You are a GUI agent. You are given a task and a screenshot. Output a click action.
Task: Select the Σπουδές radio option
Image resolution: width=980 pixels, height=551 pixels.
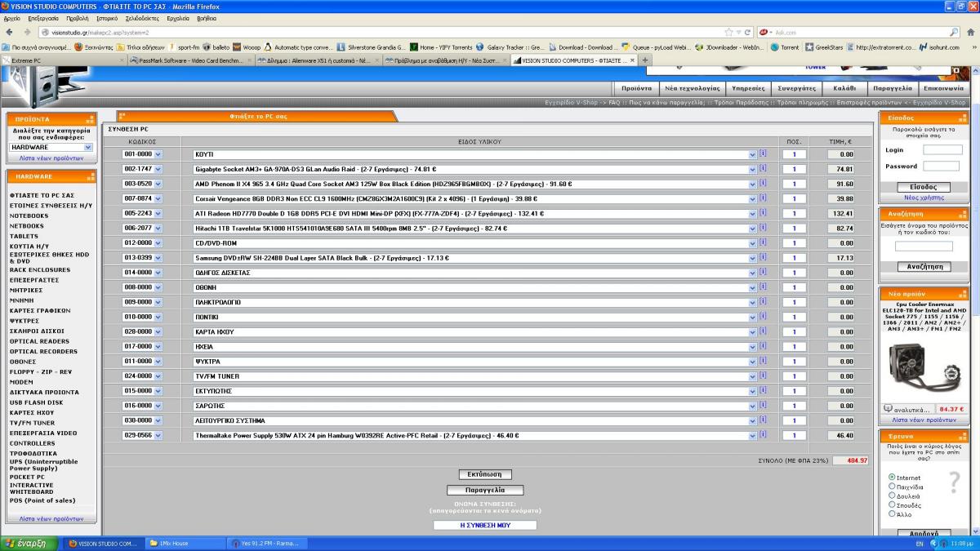click(892, 504)
